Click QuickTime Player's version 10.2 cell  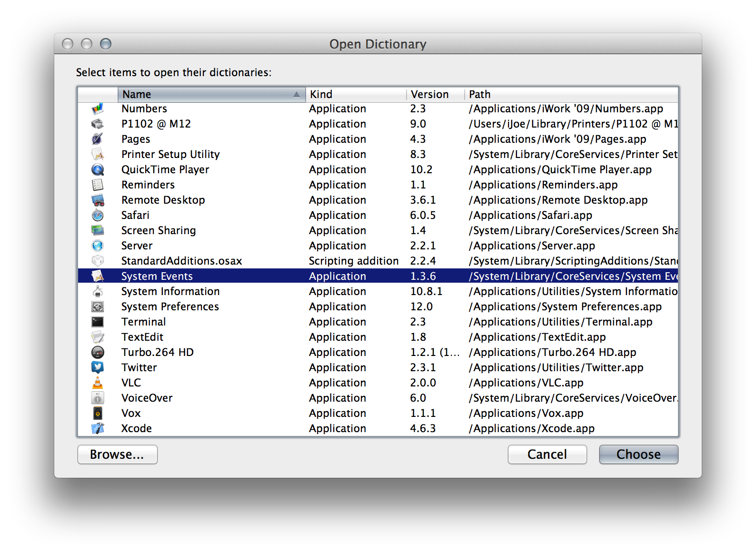(421, 169)
